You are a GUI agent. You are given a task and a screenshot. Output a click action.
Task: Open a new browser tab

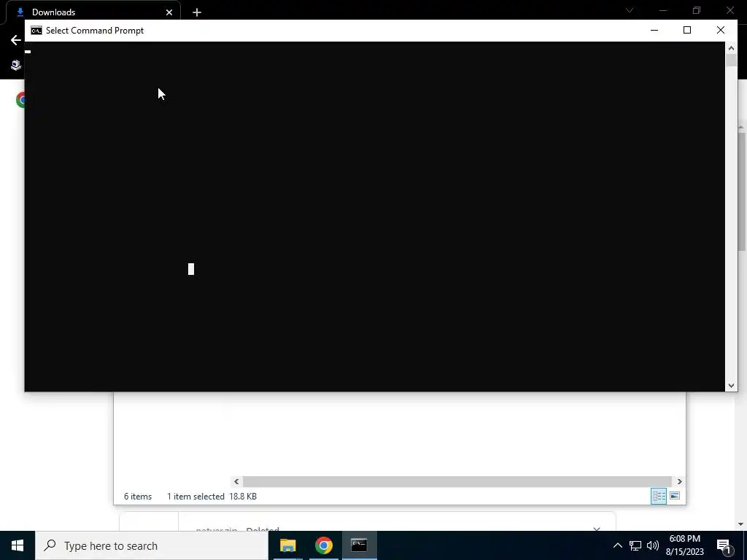point(197,12)
